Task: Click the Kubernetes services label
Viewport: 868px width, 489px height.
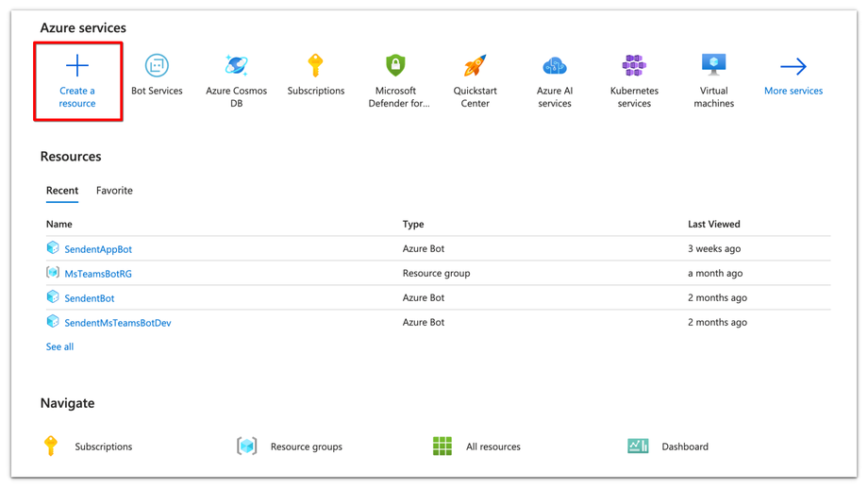Action: (634, 97)
